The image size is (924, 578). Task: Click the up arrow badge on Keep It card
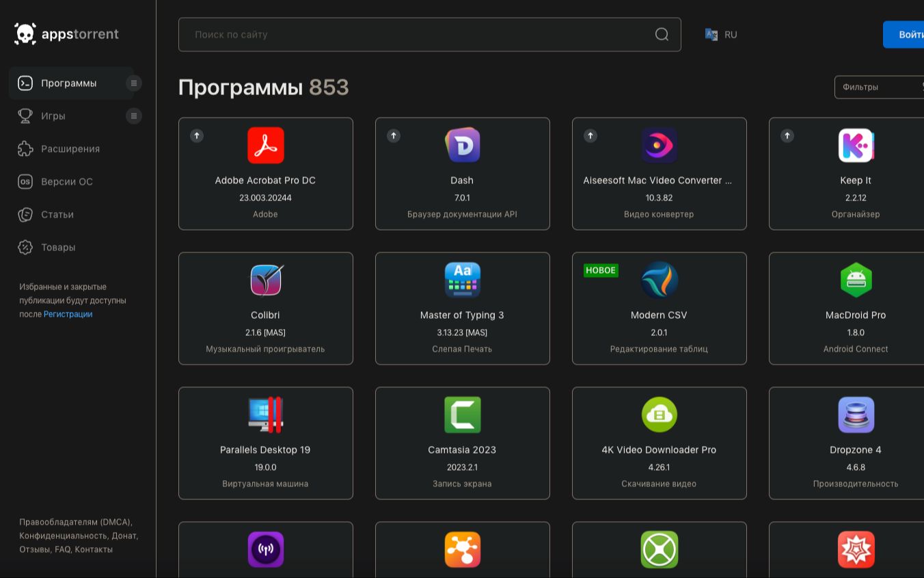coord(787,135)
